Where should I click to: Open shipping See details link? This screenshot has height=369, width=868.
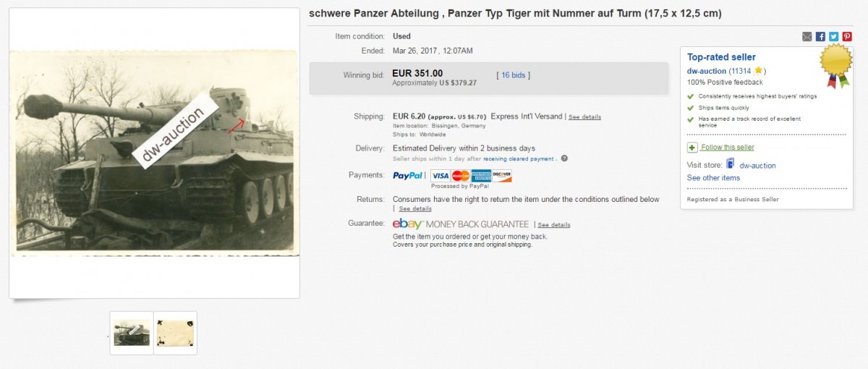(584, 117)
